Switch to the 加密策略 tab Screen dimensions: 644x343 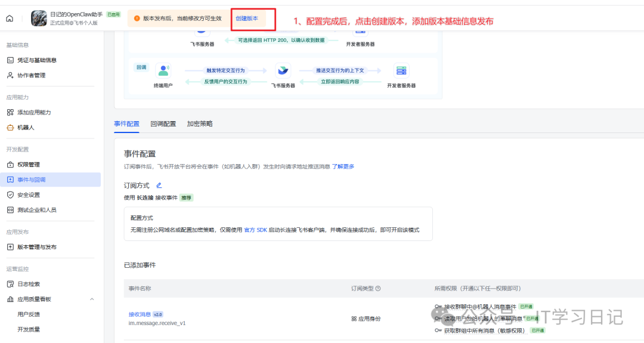pyautogui.click(x=200, y=123)
